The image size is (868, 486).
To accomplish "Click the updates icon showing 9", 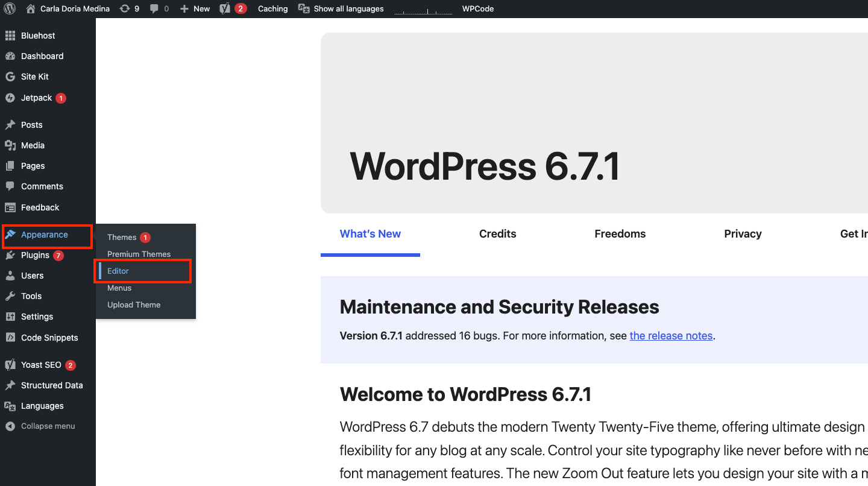I will click(x=125, y=8).
